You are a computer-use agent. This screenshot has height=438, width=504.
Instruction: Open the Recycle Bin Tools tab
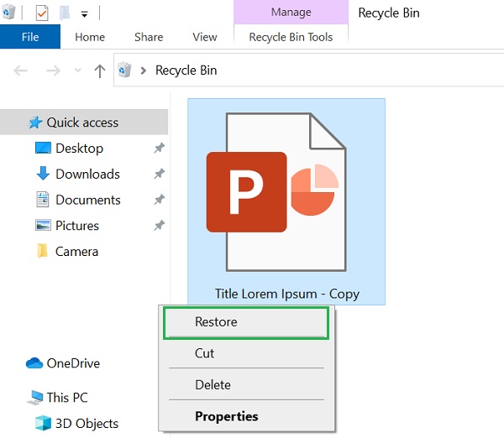click(291, 37)
